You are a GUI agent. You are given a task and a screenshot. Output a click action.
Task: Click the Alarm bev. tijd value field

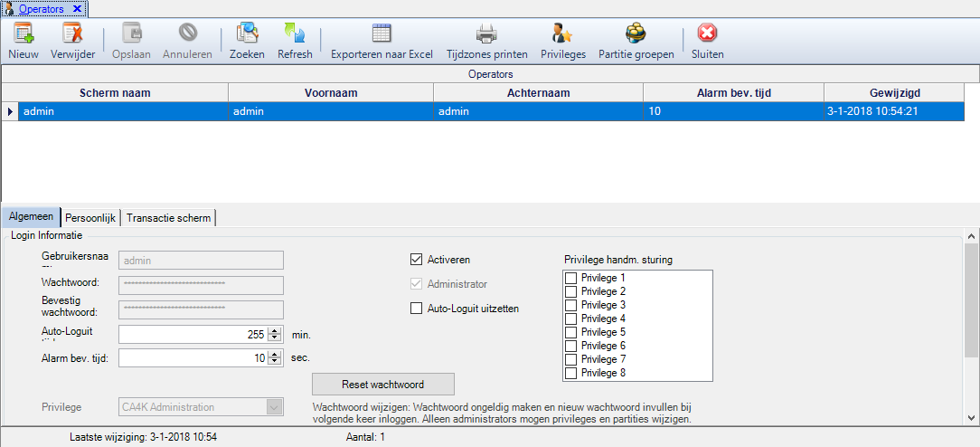(x=193, y=358)
